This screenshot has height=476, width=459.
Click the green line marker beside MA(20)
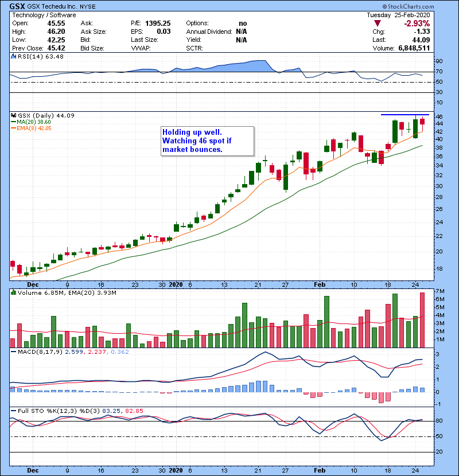13,122
